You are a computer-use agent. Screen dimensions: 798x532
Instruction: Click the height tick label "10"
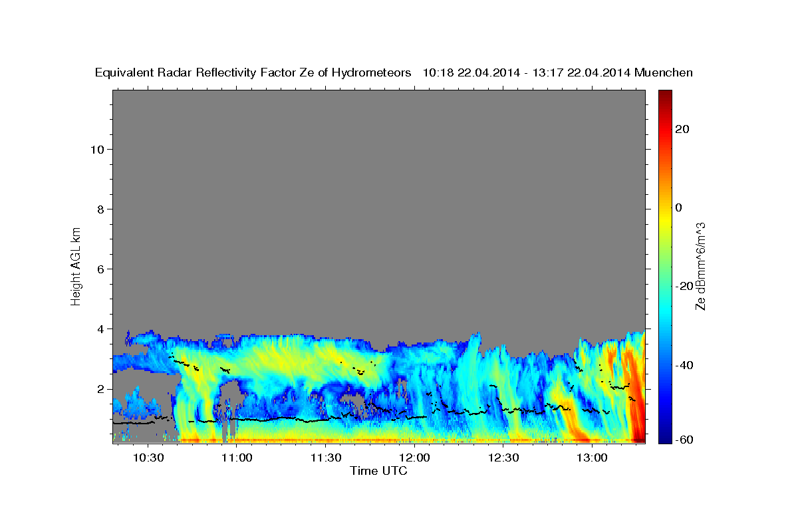tap(96, 149)
